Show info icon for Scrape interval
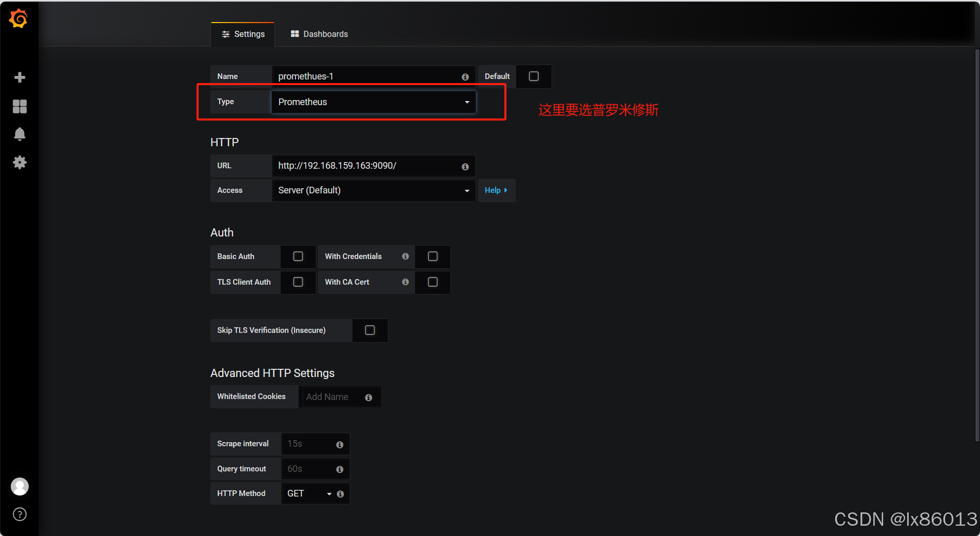980x536 pixels. coord(340,445)
